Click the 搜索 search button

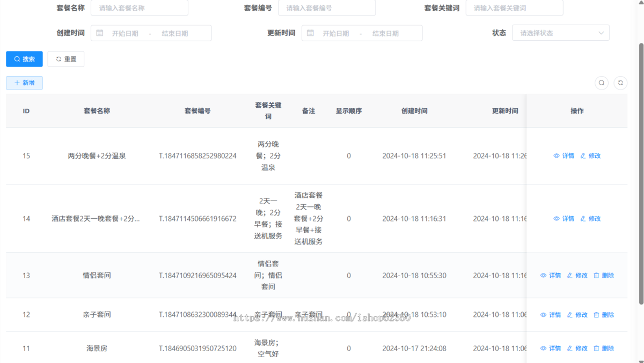tap(24, 59)
